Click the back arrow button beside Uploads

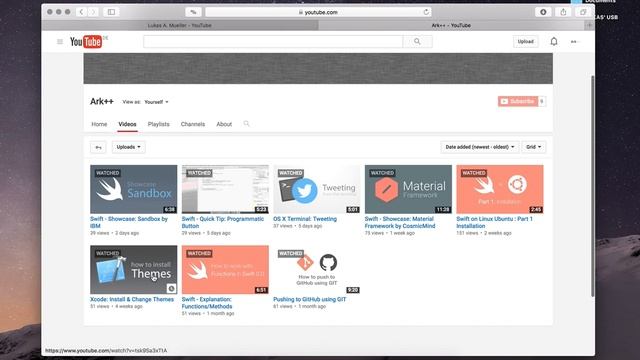point(98,147)
